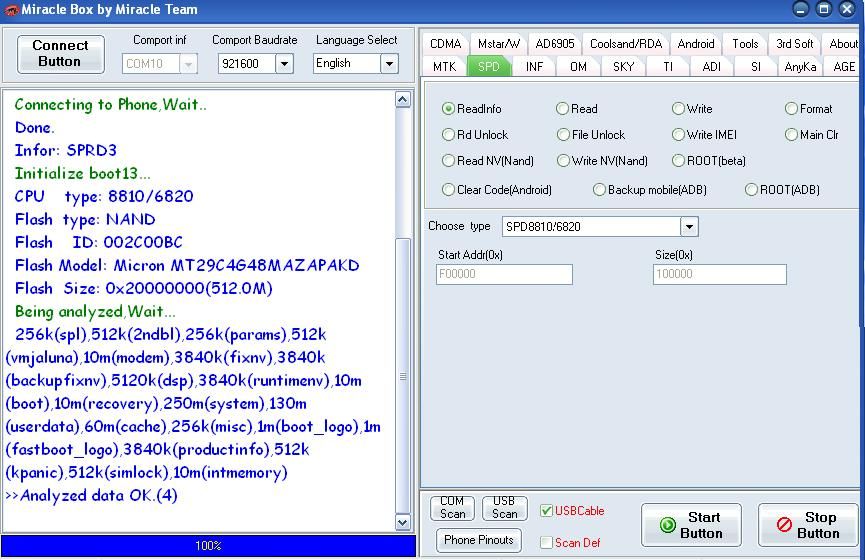Open the Mstar/W tab
Viewport: 865px width, 560px height.
tap(499, 44)
